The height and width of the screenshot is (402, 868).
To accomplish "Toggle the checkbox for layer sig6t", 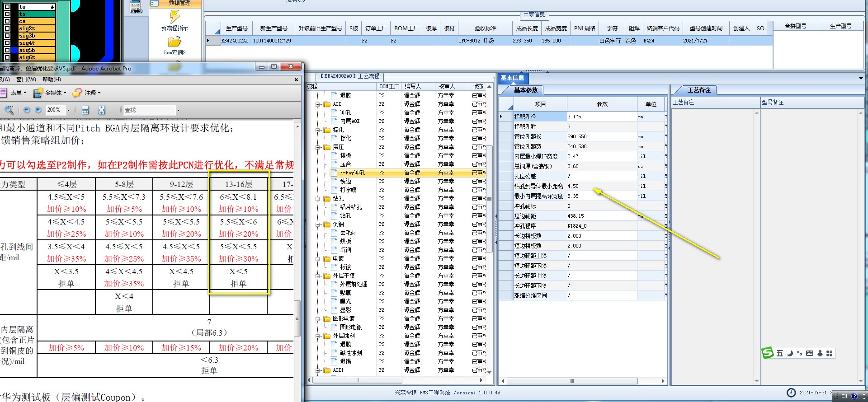I will (x=7, y=57).
